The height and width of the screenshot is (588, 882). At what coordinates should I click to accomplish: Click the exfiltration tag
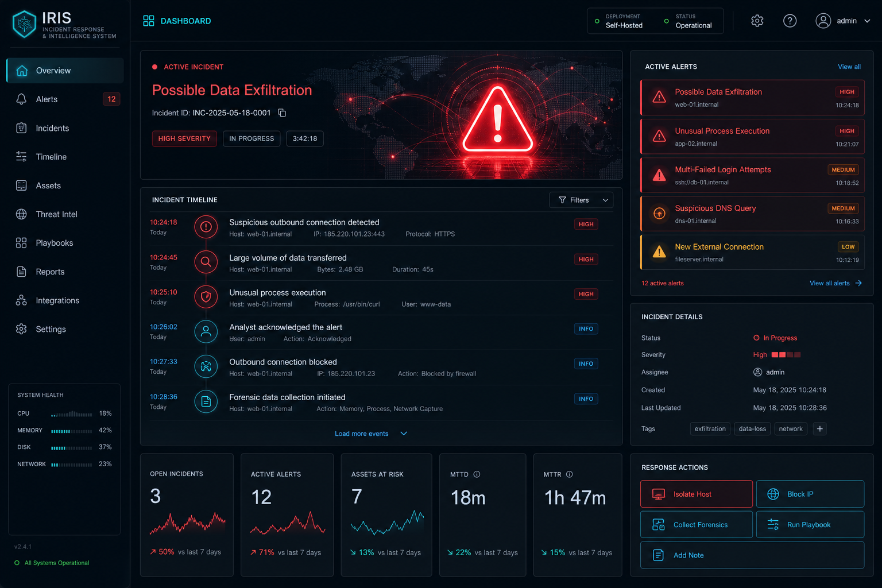pos(710,428)
